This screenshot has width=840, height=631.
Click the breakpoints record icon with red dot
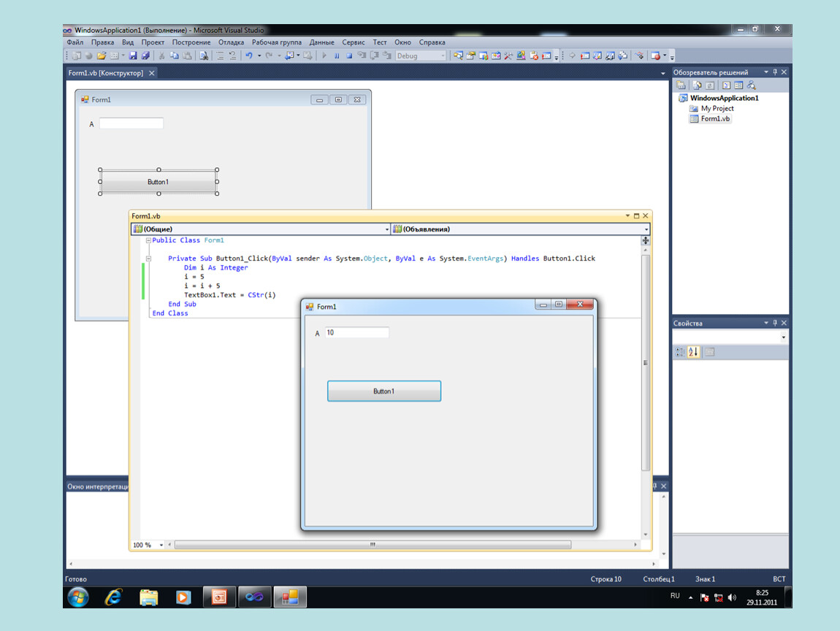(655, 56)
